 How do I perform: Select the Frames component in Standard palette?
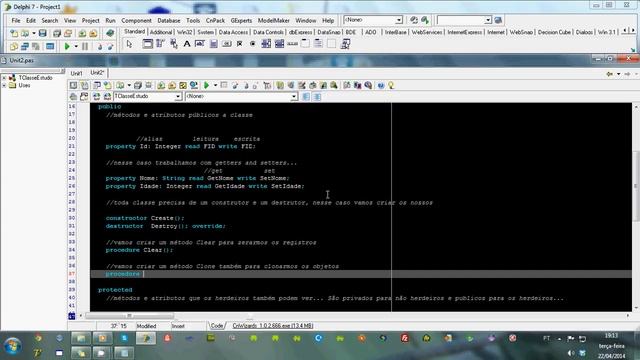tap(147, 44)
